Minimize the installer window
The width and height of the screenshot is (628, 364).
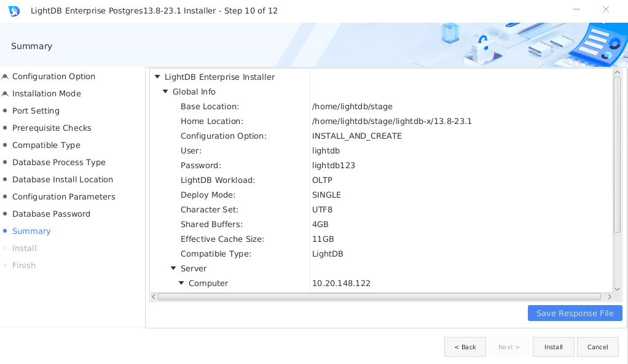pyautogui.click(x=576, y=9)
